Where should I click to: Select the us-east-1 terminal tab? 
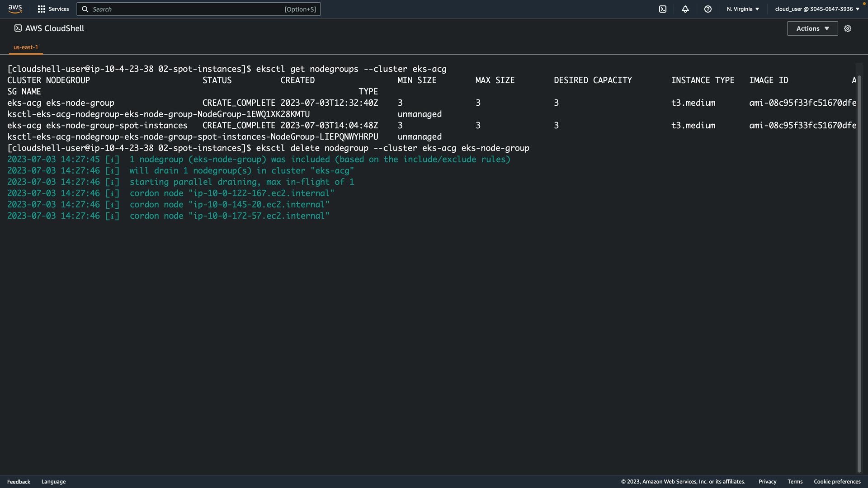pyautogui.click(x=26, y=47)
